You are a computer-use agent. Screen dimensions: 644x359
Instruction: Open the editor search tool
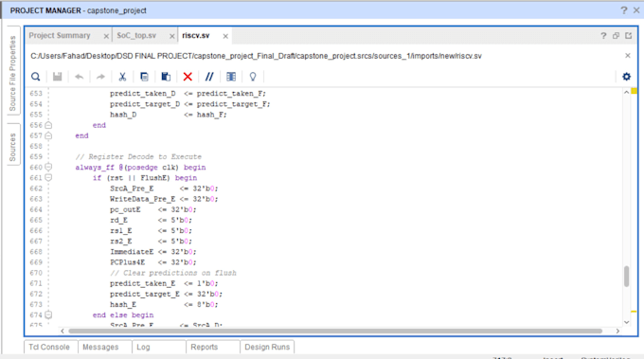click(36, 77)
